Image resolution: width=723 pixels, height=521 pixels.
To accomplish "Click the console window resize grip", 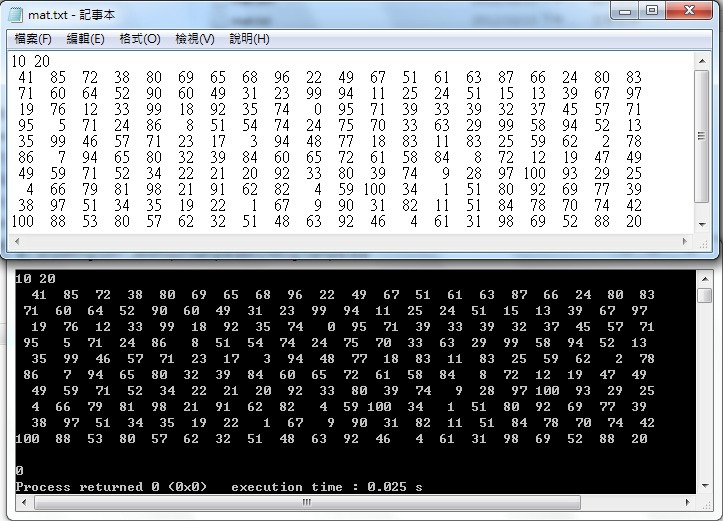I will tap(704, 504).
